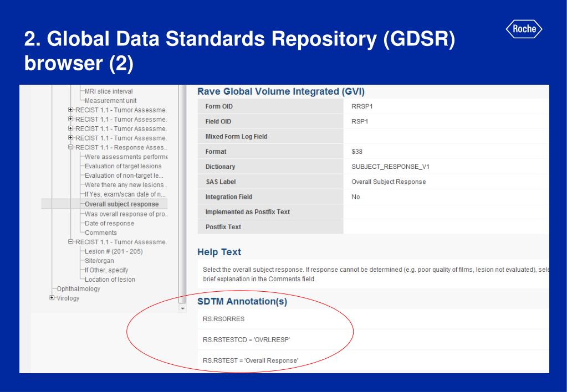Select the MRI slice interval tree item
This screenshot has height=392, width=567.
(109, 91)
